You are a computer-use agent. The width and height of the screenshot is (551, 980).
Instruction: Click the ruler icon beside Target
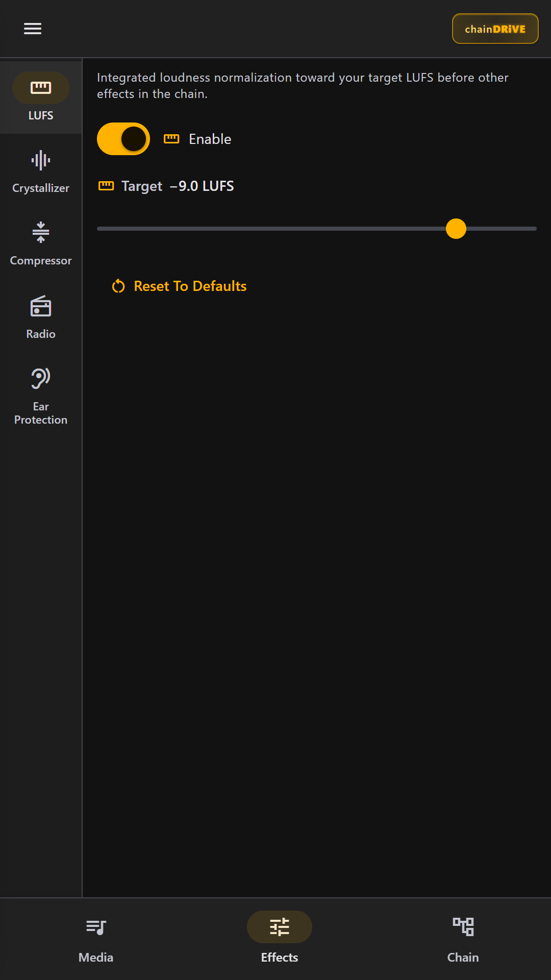[106, 186]
